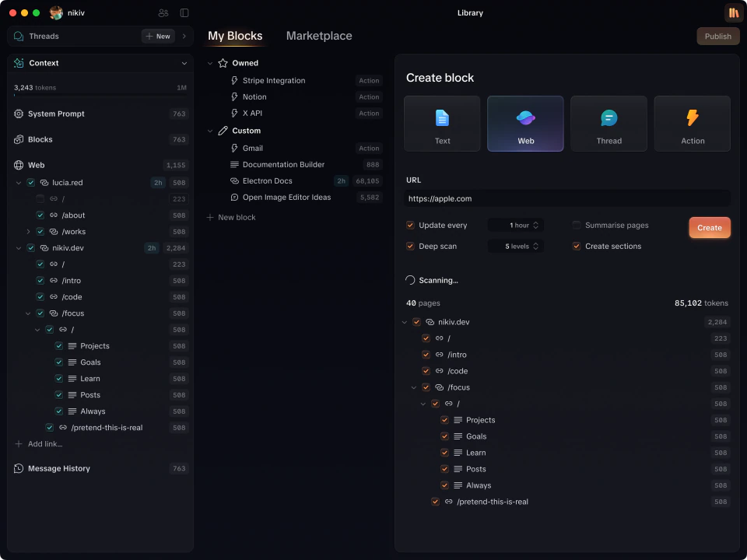Switch to the Marketplace tab
Screen dimensions: 747x560
pos(319,36)
